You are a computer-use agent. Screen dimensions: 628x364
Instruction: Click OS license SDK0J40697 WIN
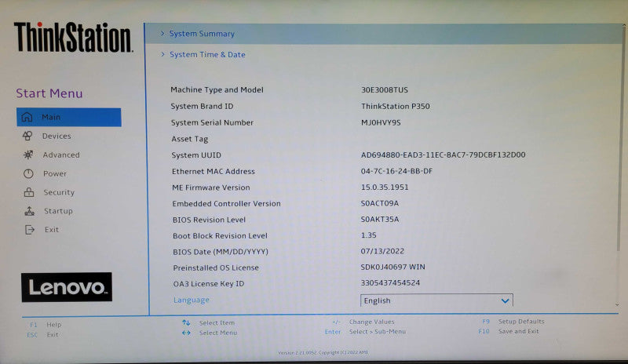393,267
